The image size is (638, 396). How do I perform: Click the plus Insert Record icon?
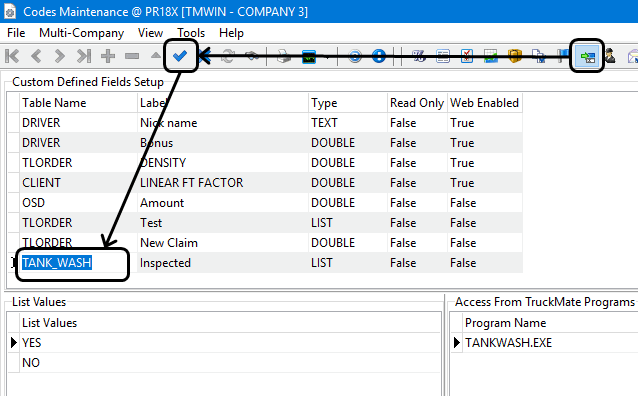[108, 56]
